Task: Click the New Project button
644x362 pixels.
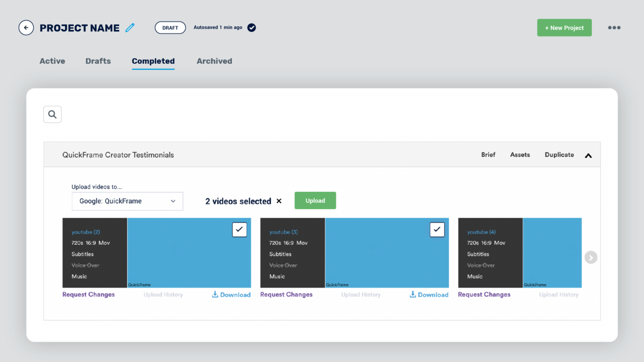Action: tap(564, 28)
